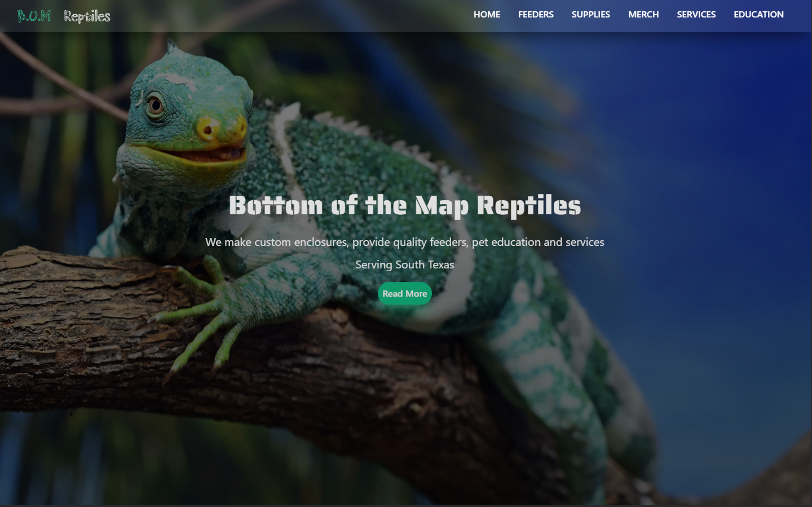
Task: Click the green B.O.M logo text
Action: coord(34,16)
